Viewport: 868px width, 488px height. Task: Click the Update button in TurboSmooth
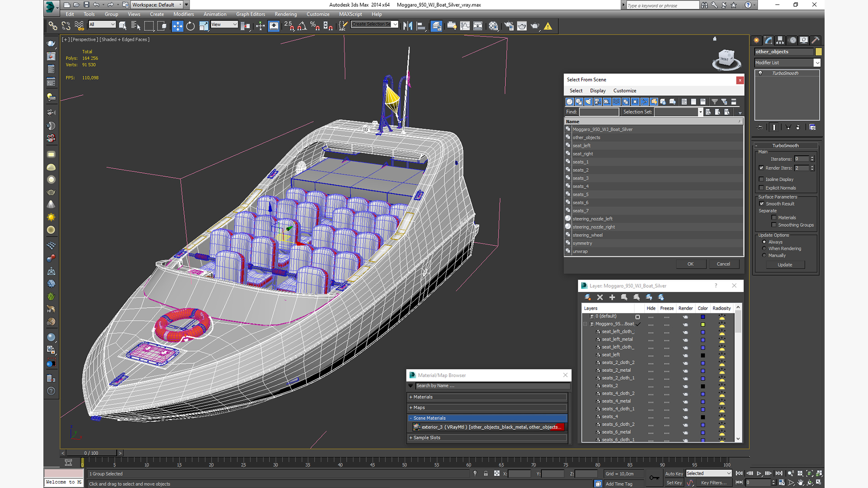(785, 265)
